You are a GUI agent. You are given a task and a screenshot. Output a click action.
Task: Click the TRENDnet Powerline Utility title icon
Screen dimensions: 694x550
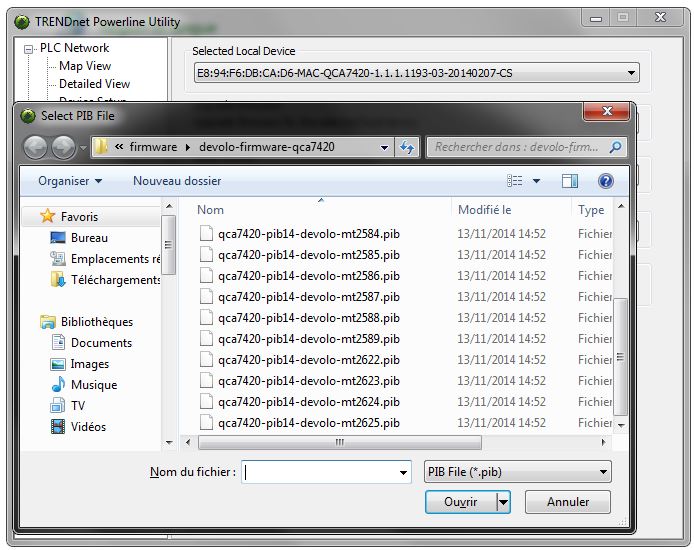pos(22,22)
